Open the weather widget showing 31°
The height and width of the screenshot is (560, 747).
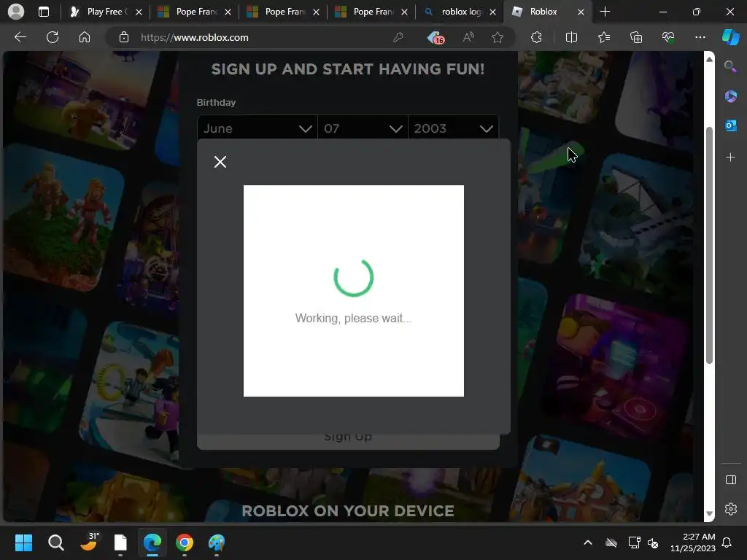pyautogui.click(x=88, y=542)
